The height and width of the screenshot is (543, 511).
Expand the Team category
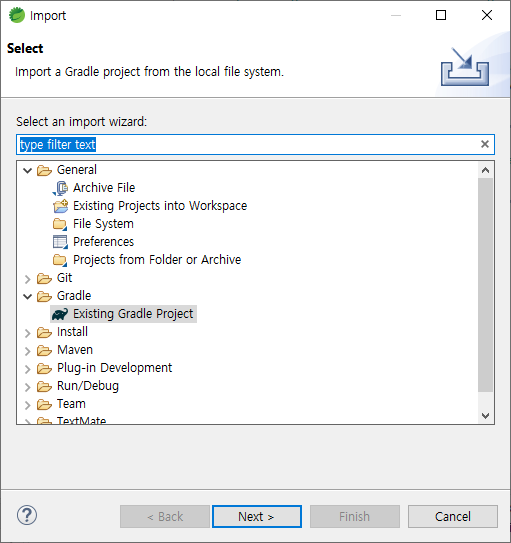click(x=28, y=405)
